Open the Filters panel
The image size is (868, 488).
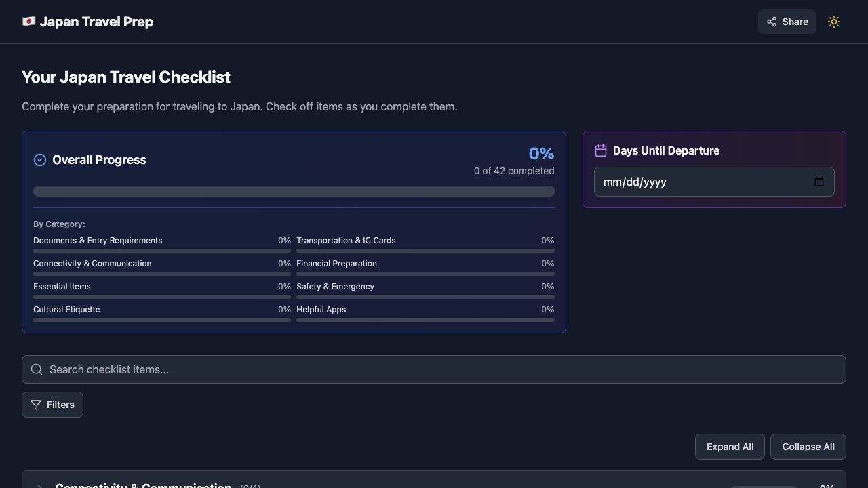[x=52, y=405]
